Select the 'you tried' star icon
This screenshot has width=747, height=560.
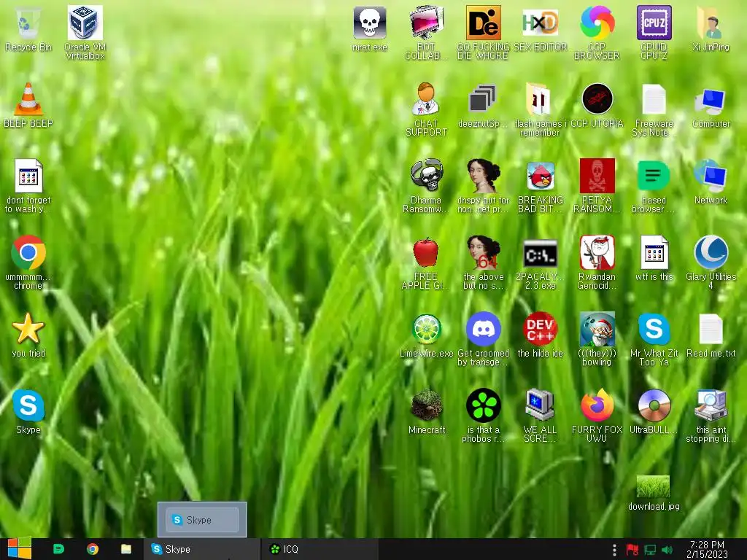pos(28,329)
